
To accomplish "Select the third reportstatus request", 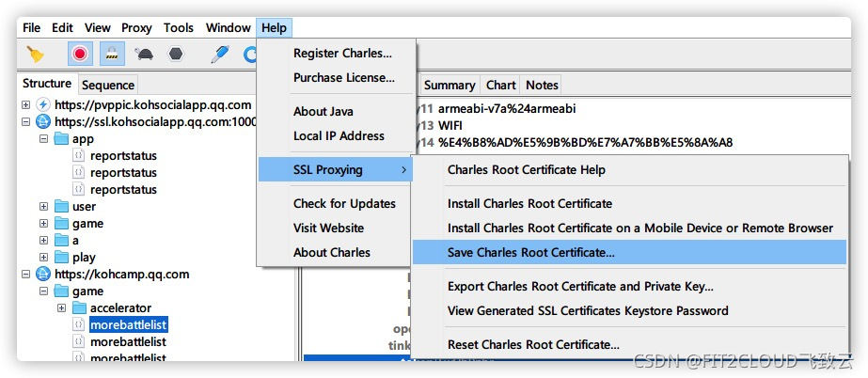I will click(123, 190).
